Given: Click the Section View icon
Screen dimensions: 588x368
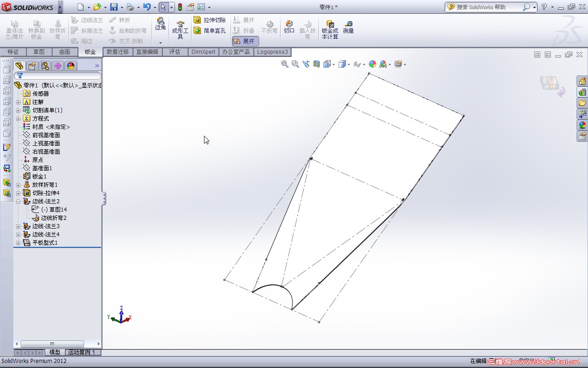Looking at the screenshot, I should [317, 64].
